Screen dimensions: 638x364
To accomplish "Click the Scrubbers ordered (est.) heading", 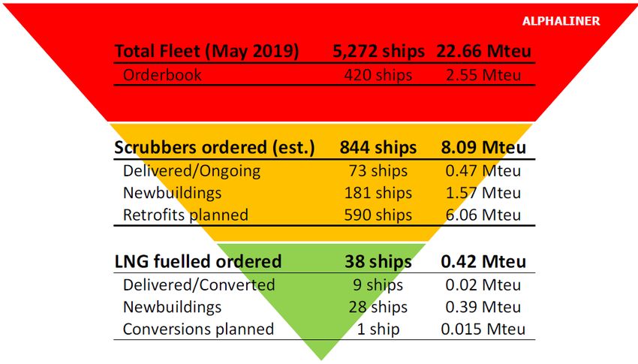I will click(215, 148).
